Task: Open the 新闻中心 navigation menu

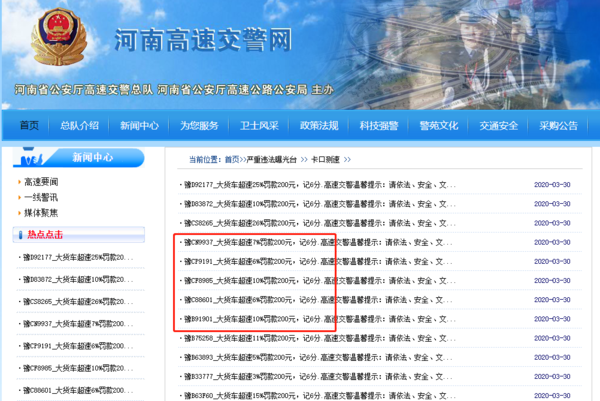Action: (139, 126)
